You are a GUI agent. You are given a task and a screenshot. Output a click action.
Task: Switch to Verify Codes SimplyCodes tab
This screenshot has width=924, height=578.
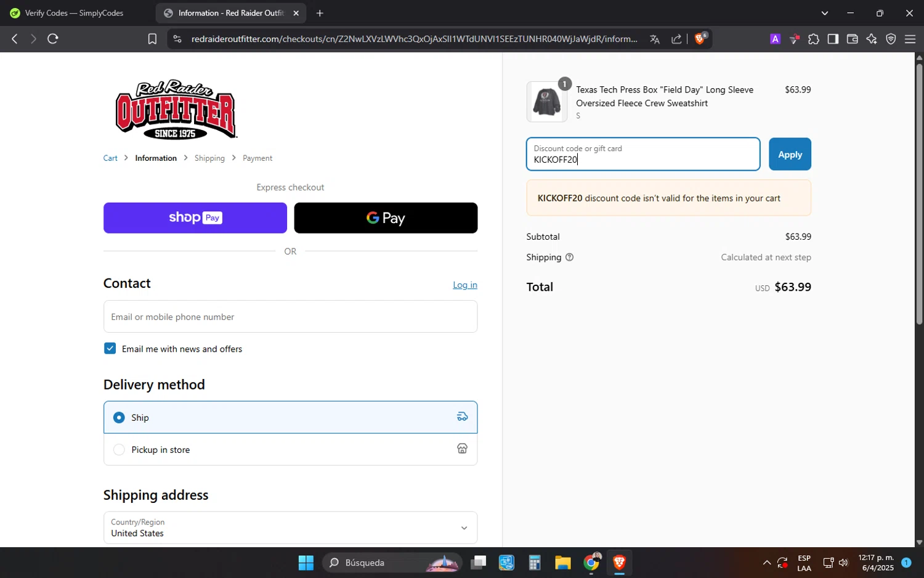point(74,13)
